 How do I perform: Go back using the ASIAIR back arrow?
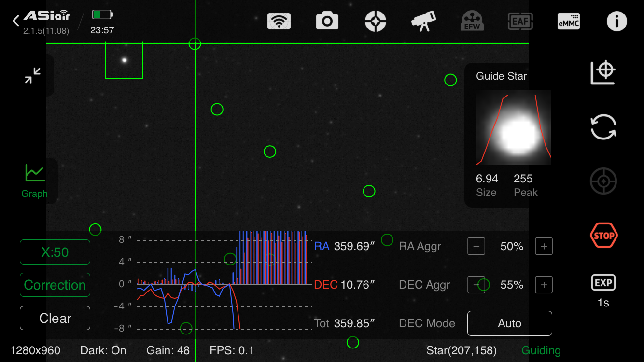point(15,21)
